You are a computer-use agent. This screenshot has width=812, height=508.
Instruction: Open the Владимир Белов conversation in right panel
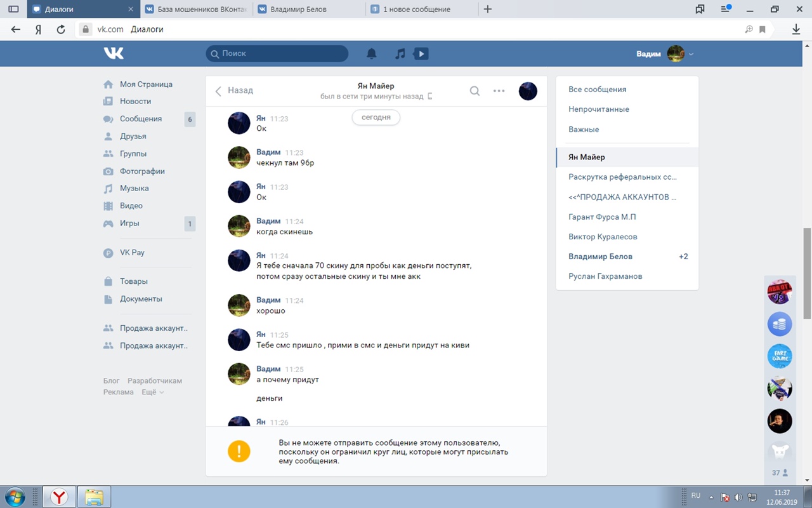coord(600,257)
